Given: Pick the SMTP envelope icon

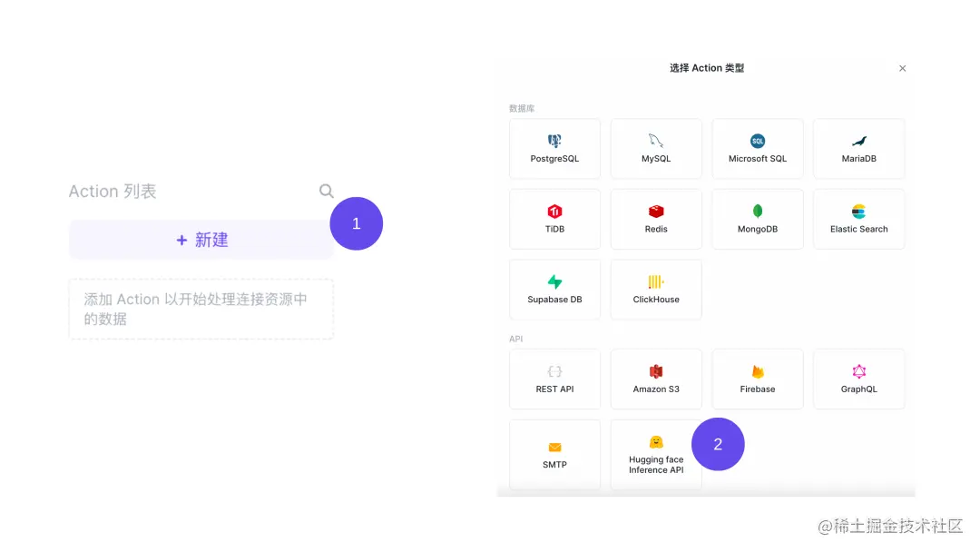Looking at the screenshot, I should pyautogui.click(x=554, y=447).
